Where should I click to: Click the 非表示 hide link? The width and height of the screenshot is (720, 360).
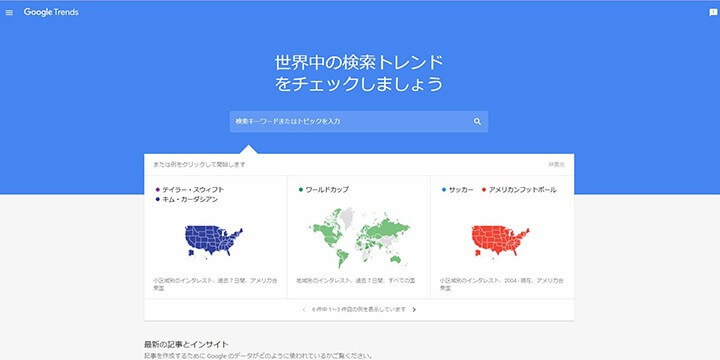[x=557, y=164]
